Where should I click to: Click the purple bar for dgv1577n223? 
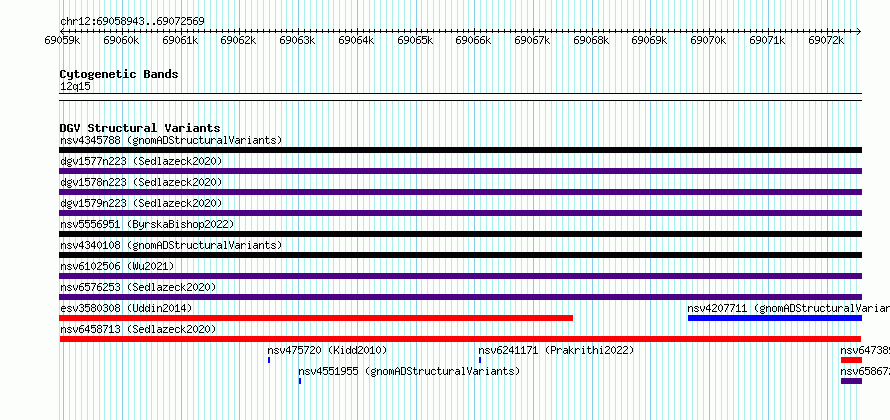pyautogui.click(x=460, y=171)
